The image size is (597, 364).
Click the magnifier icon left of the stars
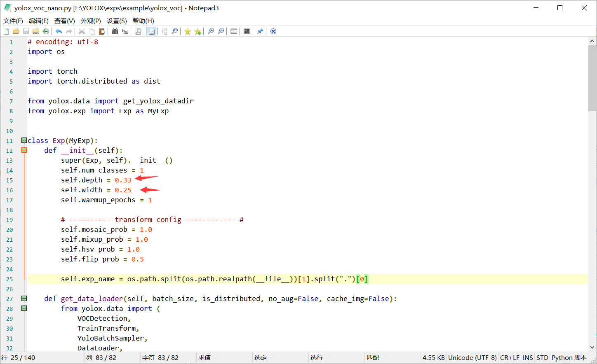click(x=175, y=31)
